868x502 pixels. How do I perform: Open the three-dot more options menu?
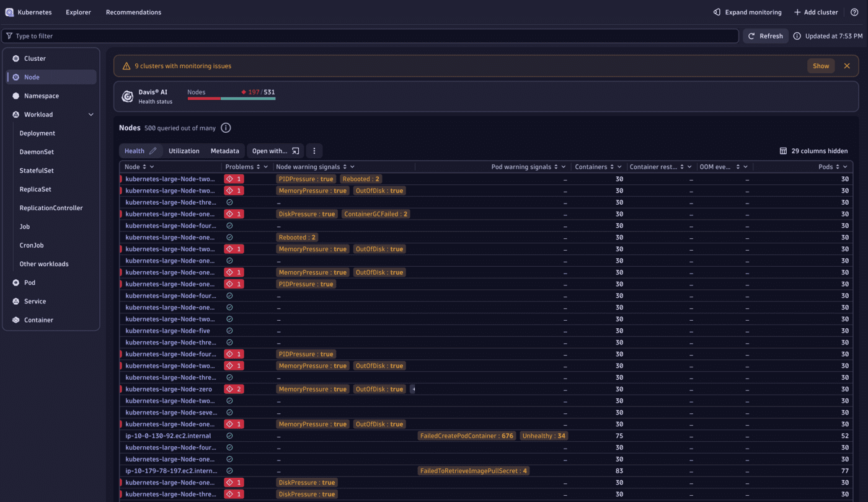pos(314,151)
